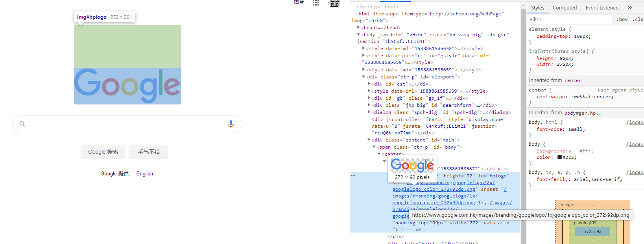Open the Event Listeners tab
Screen dimensions: 644x244
[602, 7]
